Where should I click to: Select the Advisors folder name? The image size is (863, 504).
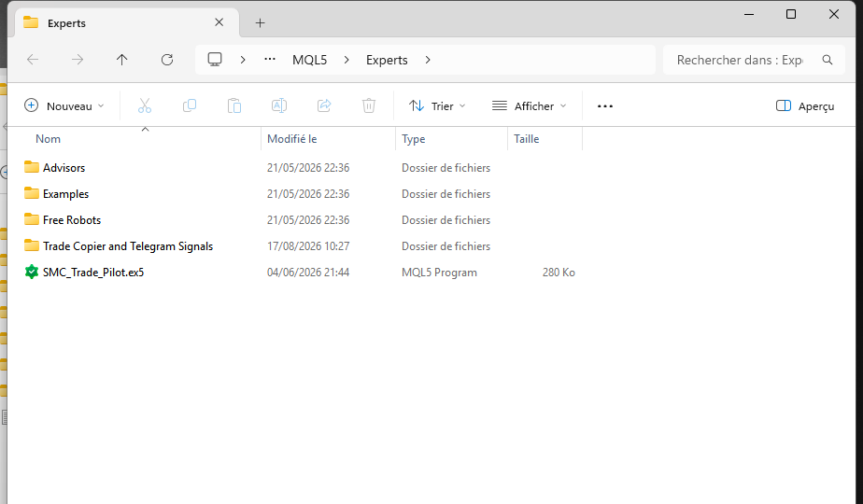(x=64, y=168)
